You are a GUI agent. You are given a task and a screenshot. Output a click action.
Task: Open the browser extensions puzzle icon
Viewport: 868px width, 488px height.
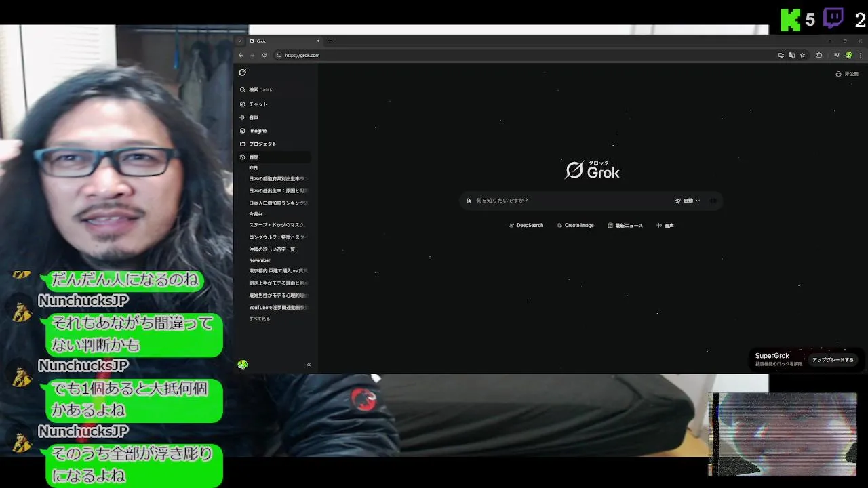[x=819, y=55]
